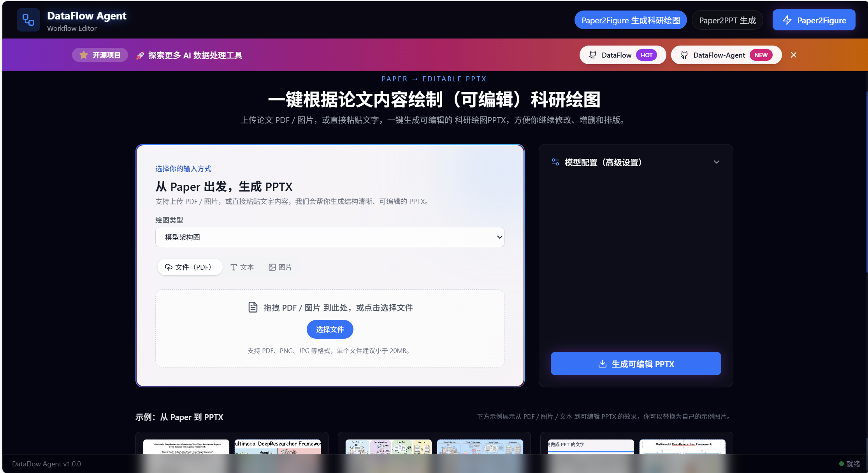Screen dimensions: 868x473
Task: Click the DataFlow Agent logo icon
Action: click(x=28, y=20)
